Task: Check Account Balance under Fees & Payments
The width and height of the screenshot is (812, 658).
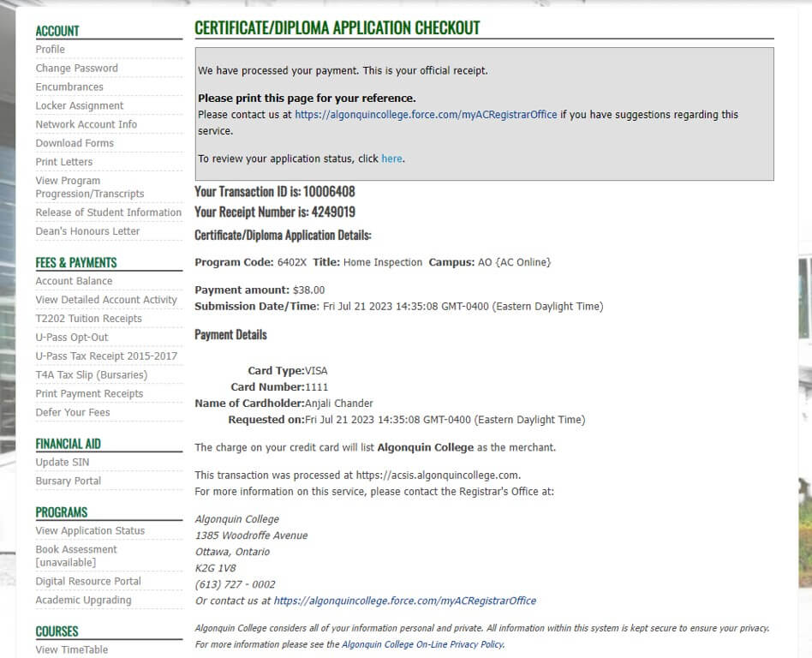Action: (x=74, y=281)
